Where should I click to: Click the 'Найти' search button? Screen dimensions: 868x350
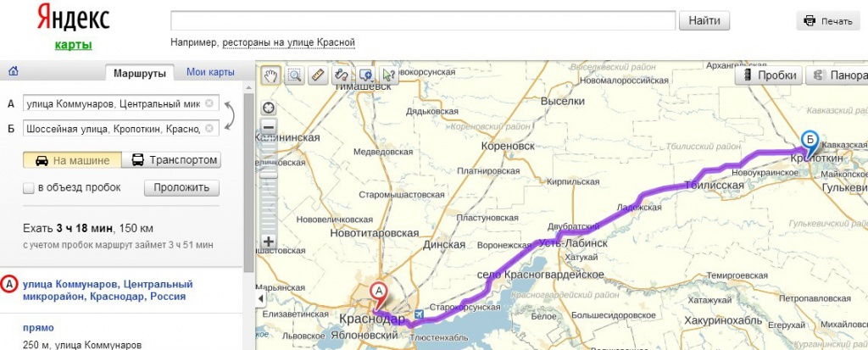(704, 20)
